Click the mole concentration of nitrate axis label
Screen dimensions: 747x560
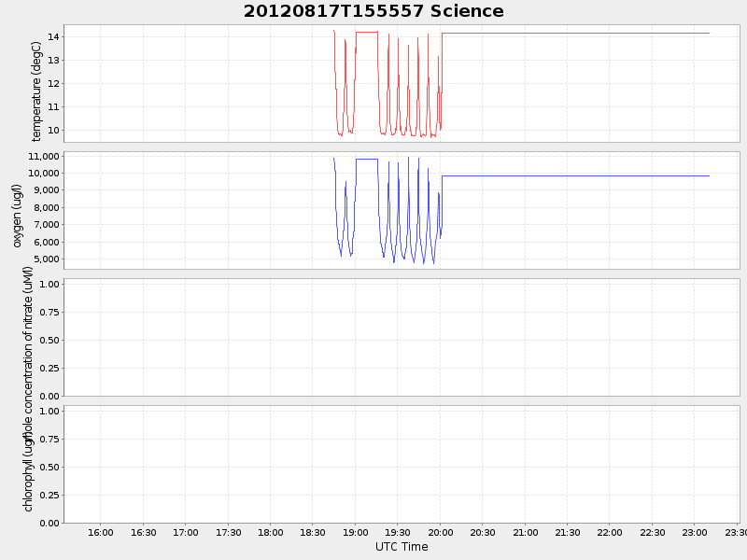pos(28,354)
